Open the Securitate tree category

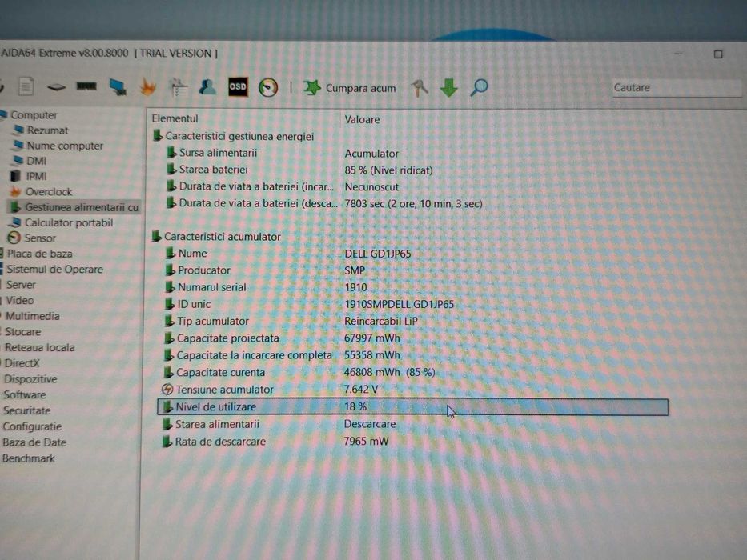tap(26, 410)
